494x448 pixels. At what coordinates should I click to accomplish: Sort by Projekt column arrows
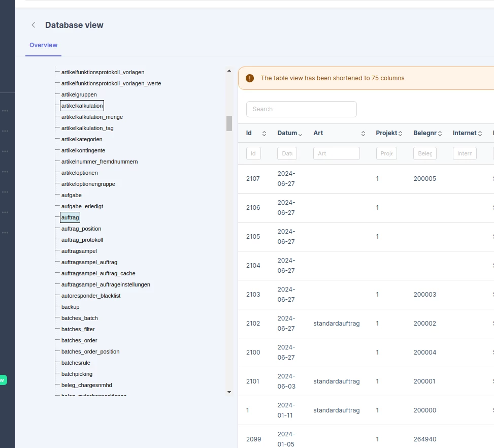[x=400, y=134]
